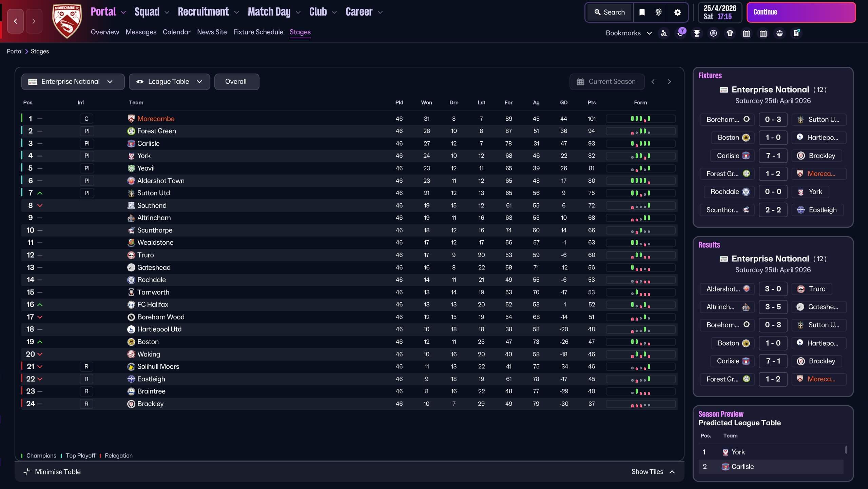
Task: Click the notification icon with badge 7
Action: click(680, 33)
